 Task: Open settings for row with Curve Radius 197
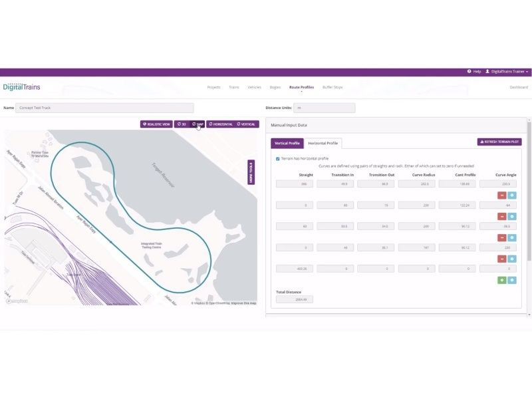pos(512,259)
